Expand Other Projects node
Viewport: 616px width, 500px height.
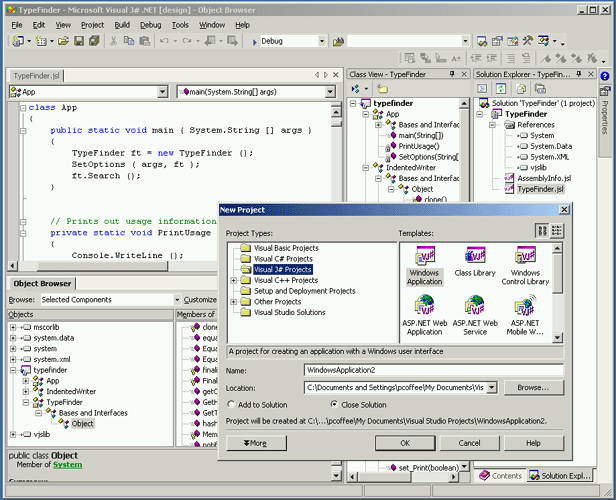[x=234, y=302]
